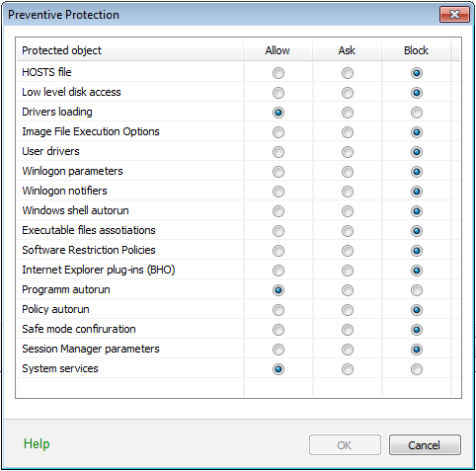Block Programm autorun
476x471 pixels.
417,290
